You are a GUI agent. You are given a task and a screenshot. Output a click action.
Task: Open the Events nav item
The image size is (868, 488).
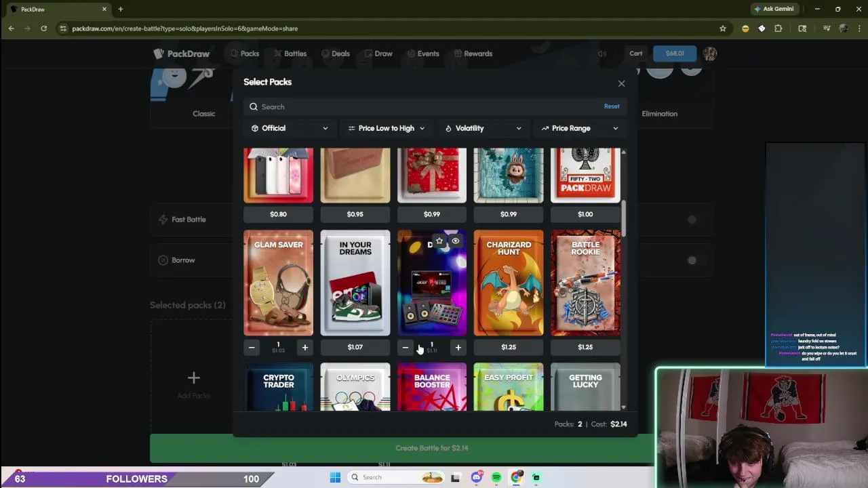[423, 54]
